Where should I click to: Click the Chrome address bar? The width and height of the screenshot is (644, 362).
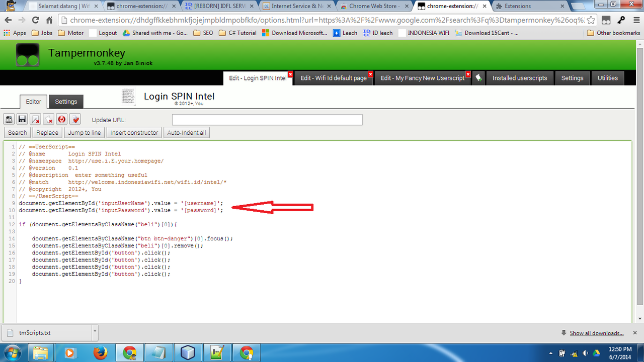(322, 20)
